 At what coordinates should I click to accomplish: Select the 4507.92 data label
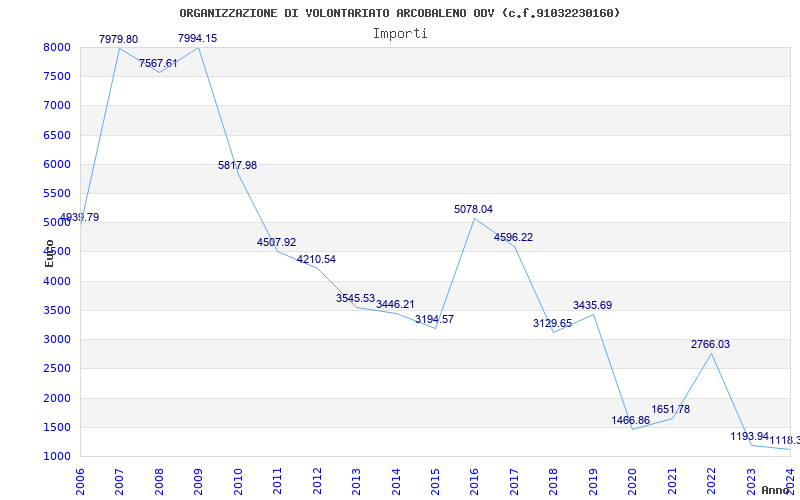[277, 242]
